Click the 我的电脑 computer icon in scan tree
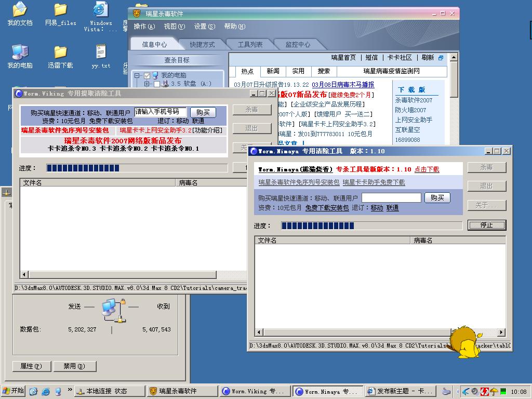This screenshot has width=532, height=399. [x=155, y=75]
